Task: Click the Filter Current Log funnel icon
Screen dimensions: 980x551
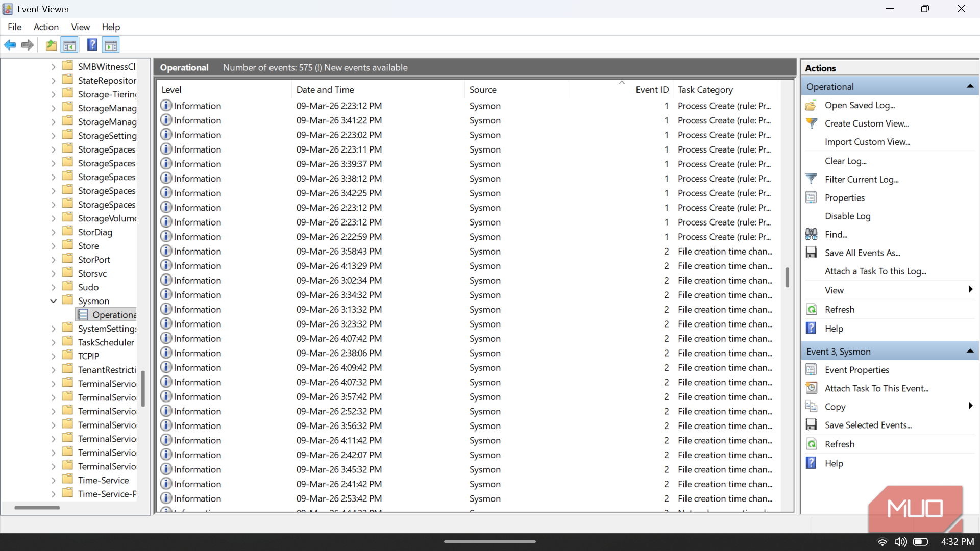Action: click(811, 180)
